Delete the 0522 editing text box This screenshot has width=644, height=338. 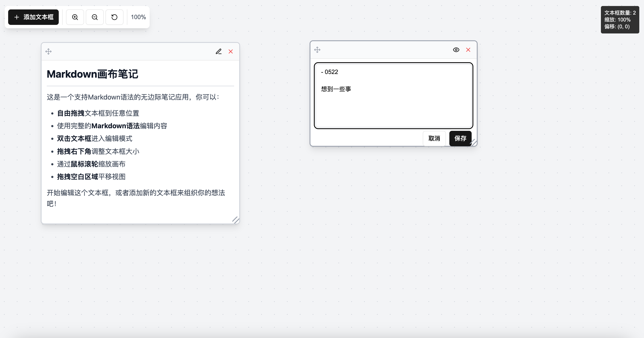coord(468,50)
